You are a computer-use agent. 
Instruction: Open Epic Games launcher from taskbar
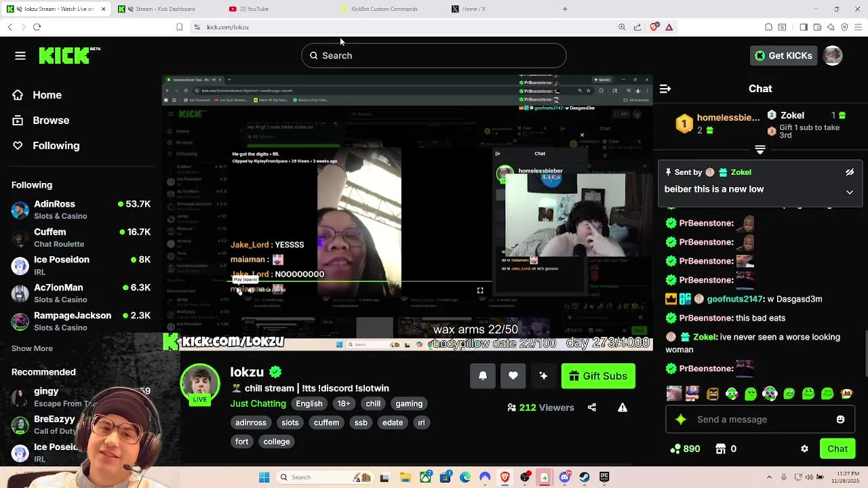(x=604, y=477)
